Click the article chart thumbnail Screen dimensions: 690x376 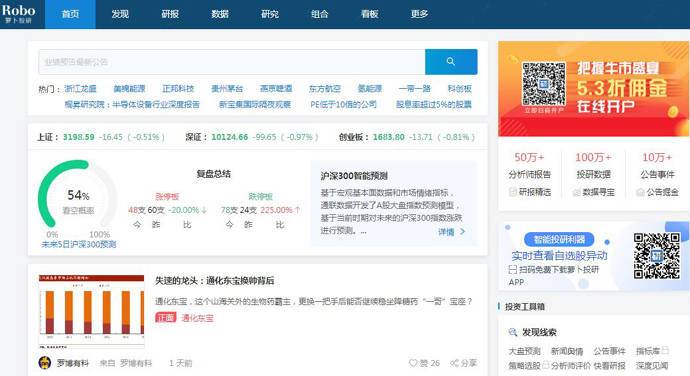pos(92,310)
